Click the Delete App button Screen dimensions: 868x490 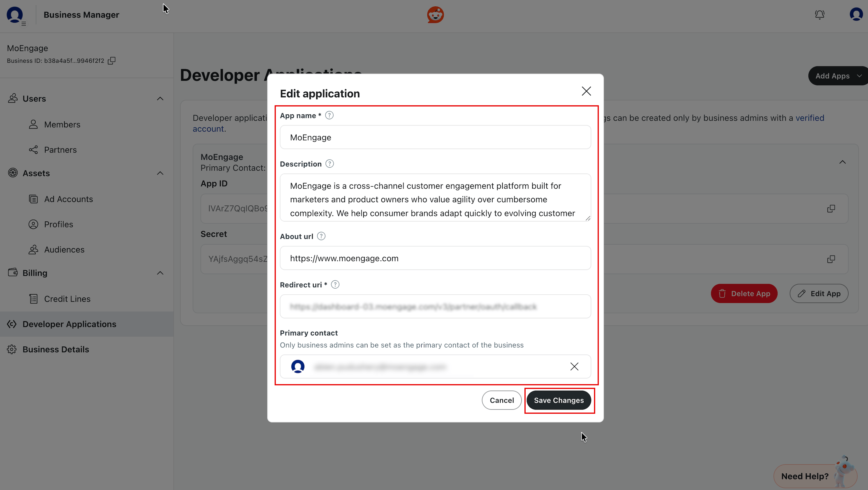[x=744, y=293]
